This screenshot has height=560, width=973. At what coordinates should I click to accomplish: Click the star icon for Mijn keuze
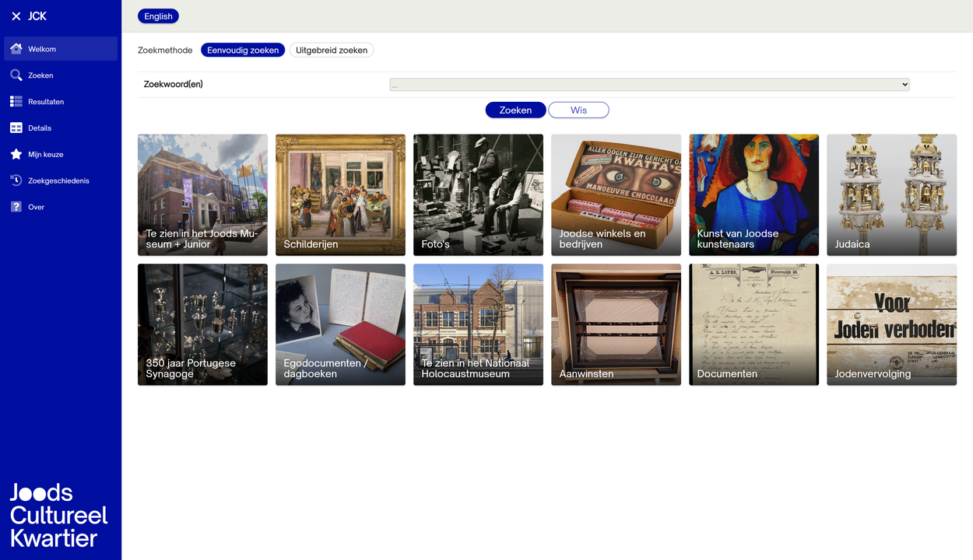point(16,155)
